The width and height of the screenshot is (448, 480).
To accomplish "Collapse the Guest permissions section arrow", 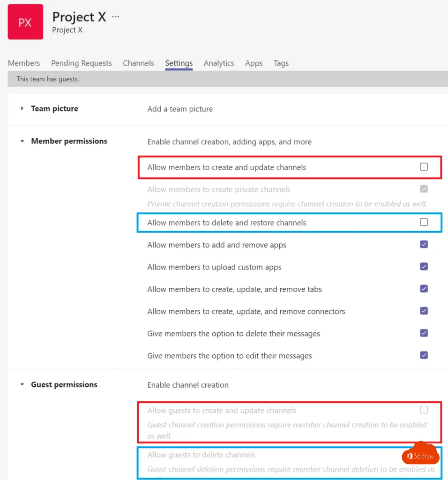I will tap(22, 384).
